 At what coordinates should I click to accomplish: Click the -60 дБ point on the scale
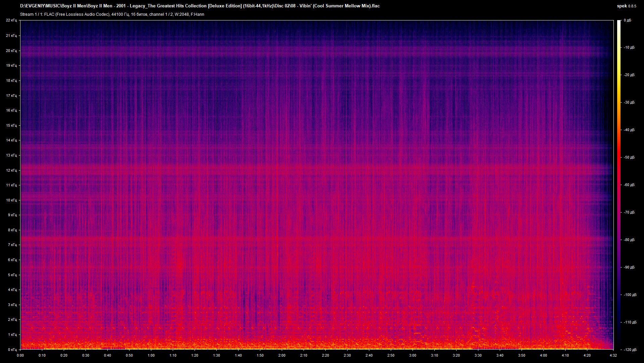click(x=630, y=184)
